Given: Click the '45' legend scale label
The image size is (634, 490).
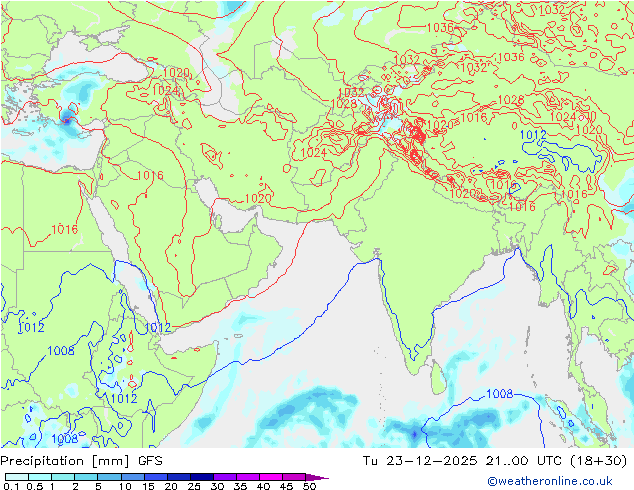Looking at the screenshot, I should [x=286, y=486].
